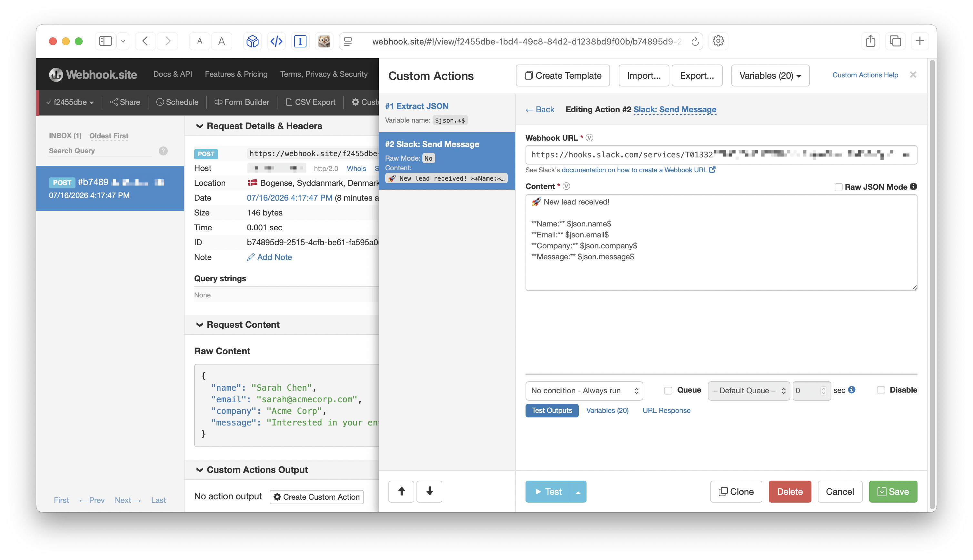Click the smaller text size A button
Screen dimensions: 973x560
200,41
